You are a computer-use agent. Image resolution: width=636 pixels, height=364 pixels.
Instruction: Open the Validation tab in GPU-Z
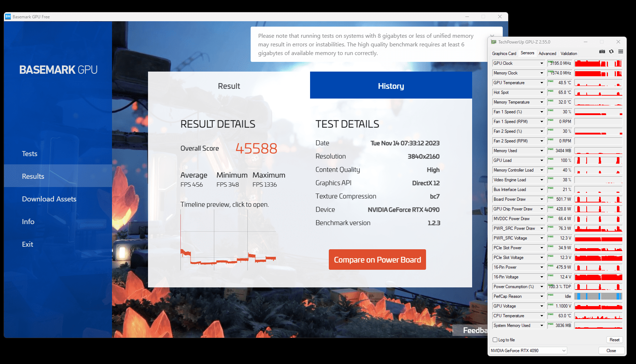click(x=569, y=54)
